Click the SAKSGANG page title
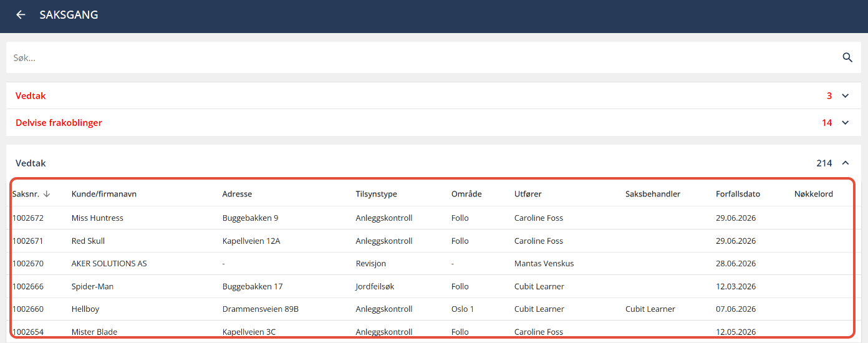This screenshot has width=868, height=343. pyautogui.click(x=69, y=14)
